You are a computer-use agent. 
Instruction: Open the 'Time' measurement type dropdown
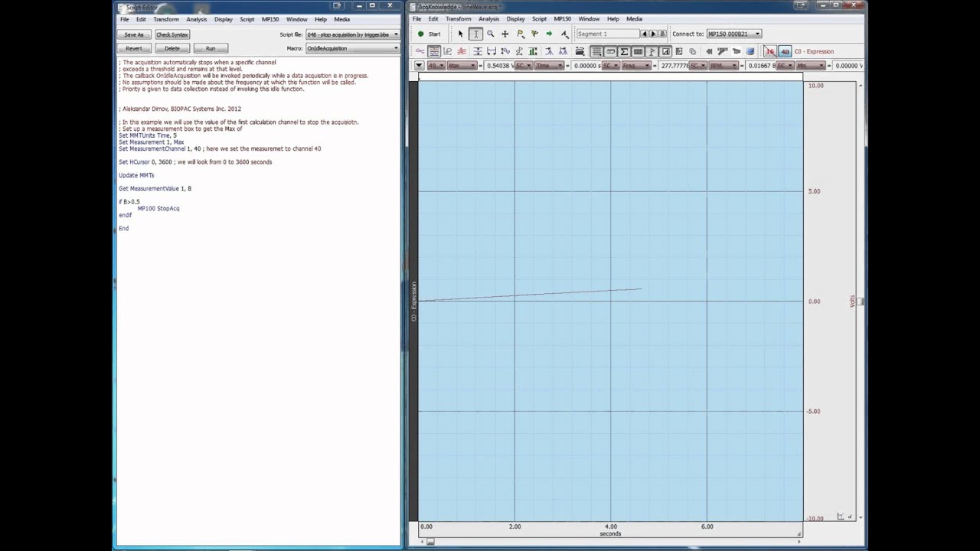point(550,66)
